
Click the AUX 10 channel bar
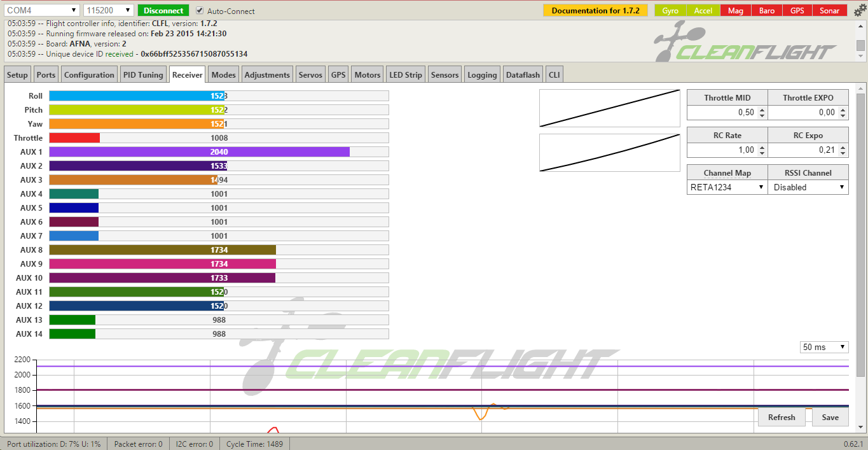click(x=219, y=278)
